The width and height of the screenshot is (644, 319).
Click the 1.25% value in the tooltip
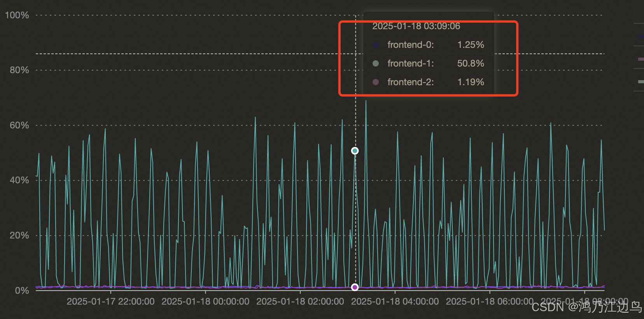tap(471, 45)
